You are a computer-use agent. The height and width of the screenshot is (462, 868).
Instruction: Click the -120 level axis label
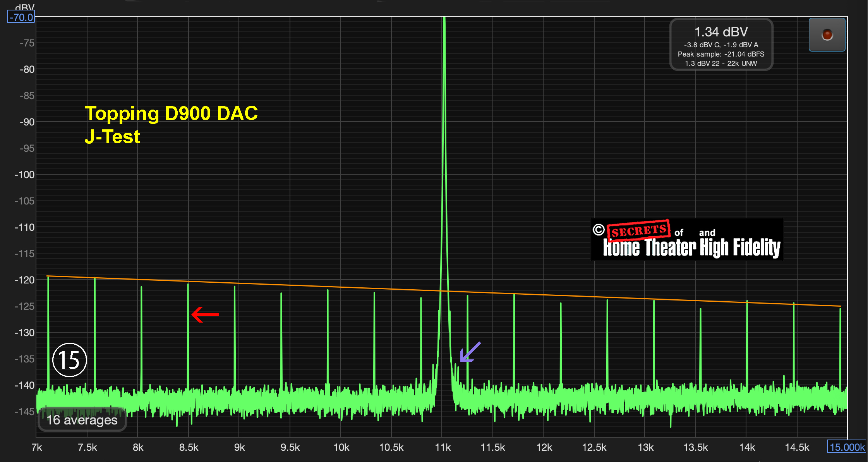(x=24, y=280)
